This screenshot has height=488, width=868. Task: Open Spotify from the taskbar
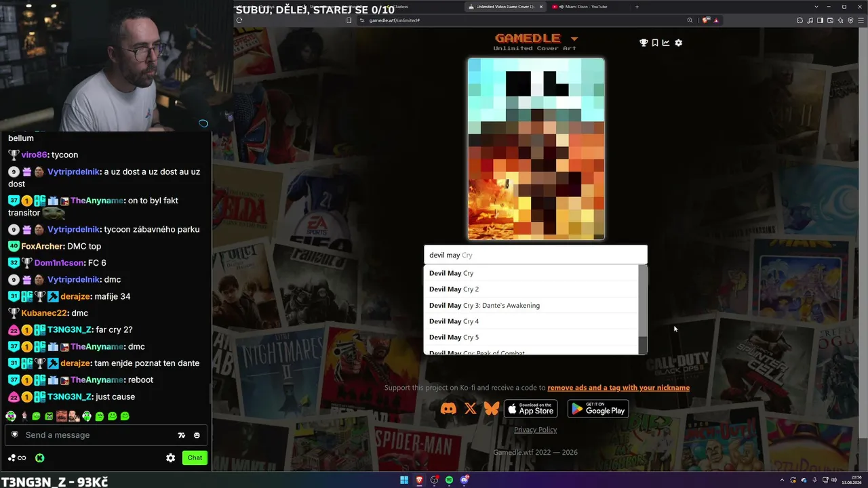(449, 481)
